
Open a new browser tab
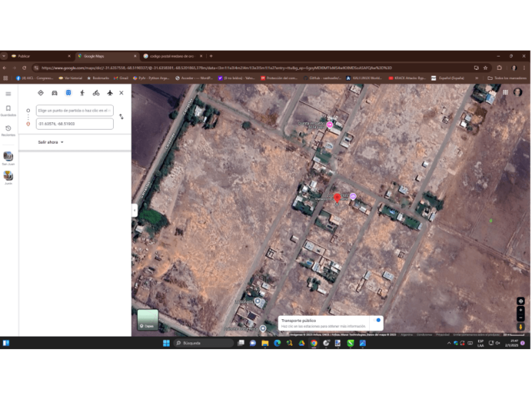pos(211,56)
